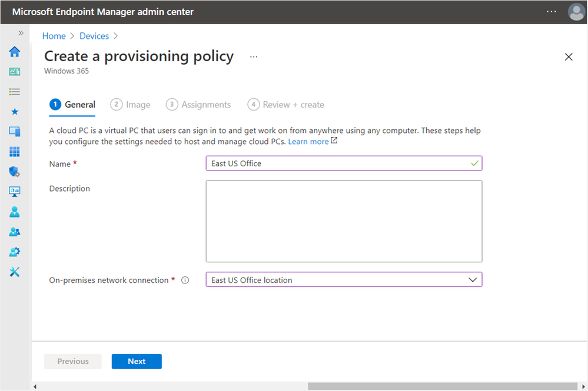Open Users icon in left sidebar
588x391 pixels.
click(15, 212)
